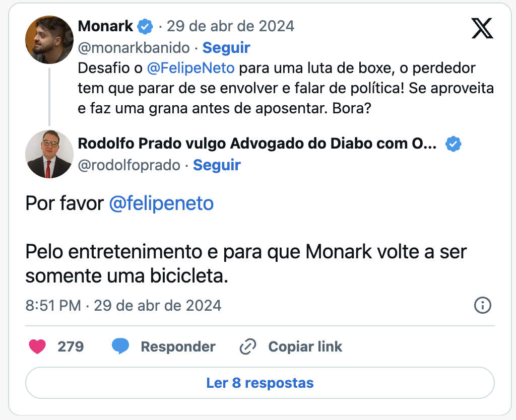The image size is (516, 420).
Task: Like the tweet with the heart icon
Action: 37,346
